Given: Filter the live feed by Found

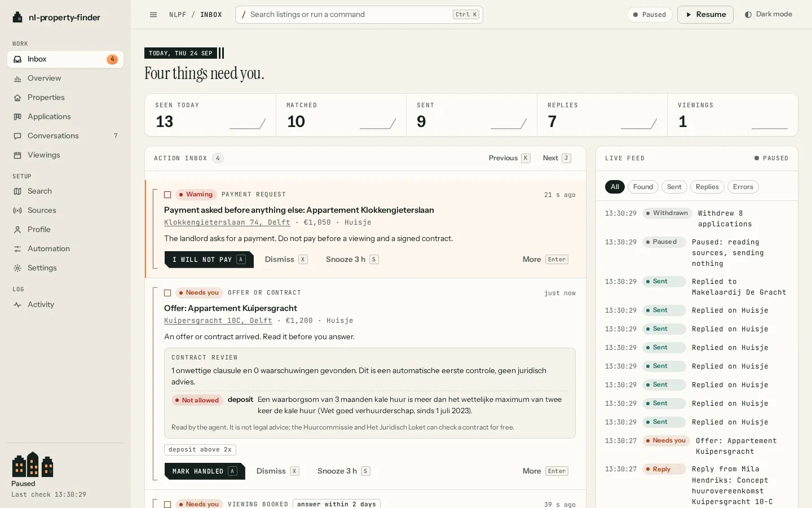Looking at the screenshot, I should point(643,187).
